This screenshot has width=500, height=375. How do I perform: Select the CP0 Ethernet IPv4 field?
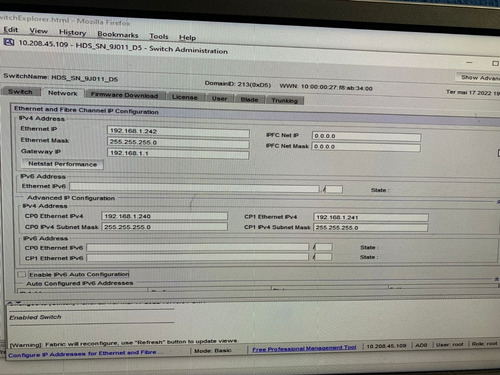(x=164, y=216)
